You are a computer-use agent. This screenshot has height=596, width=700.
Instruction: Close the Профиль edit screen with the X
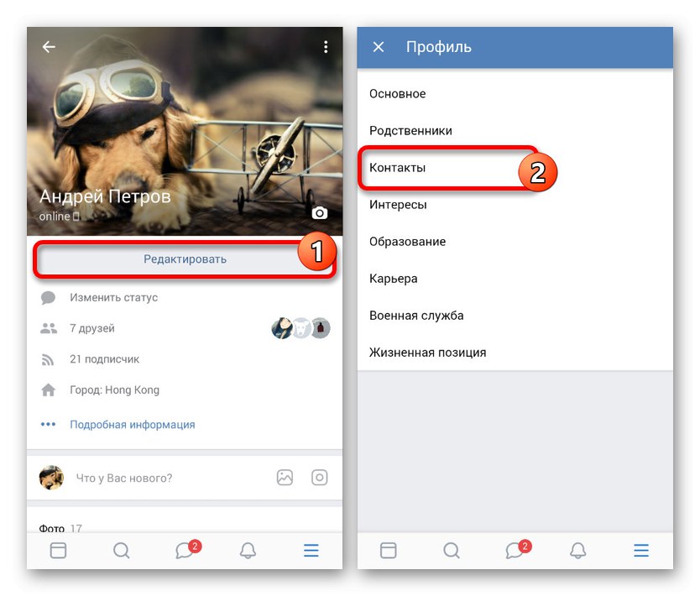[379, 47]
